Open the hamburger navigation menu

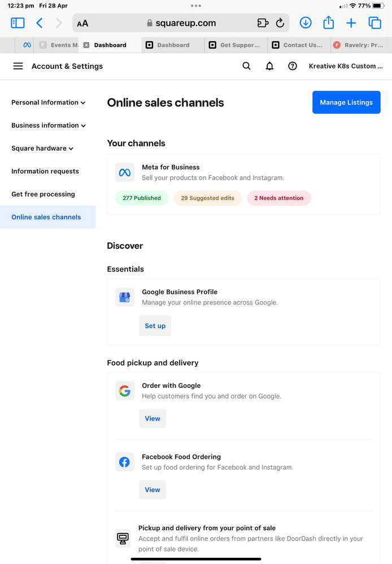pos(18,66)
